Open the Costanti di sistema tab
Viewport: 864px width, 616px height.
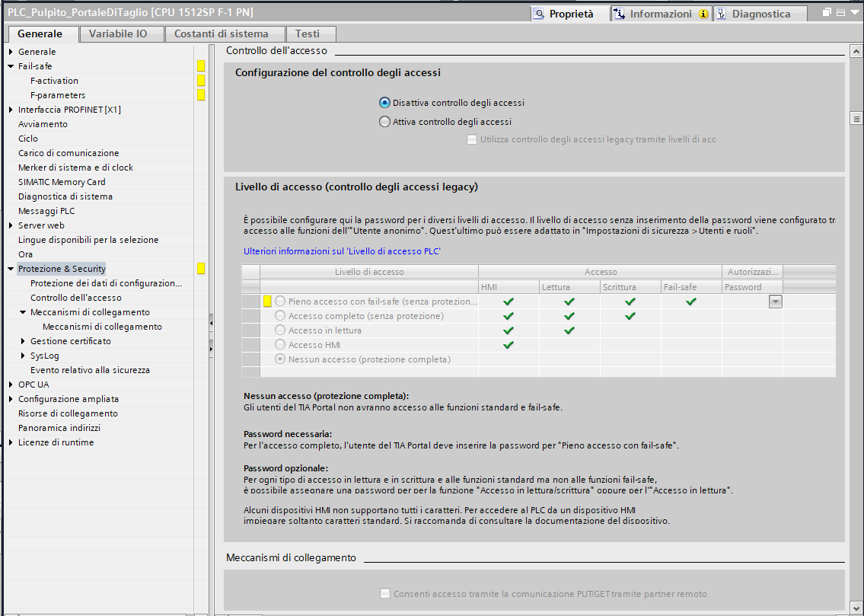221,34
